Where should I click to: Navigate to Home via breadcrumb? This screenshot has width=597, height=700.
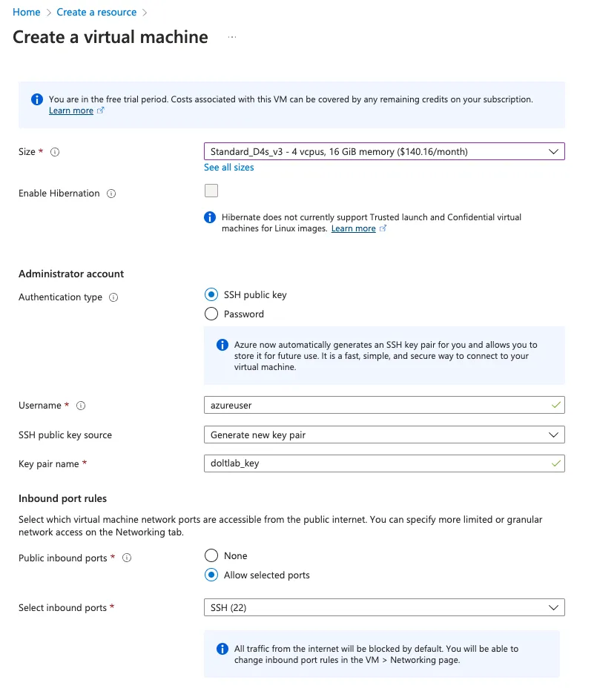pos(26,12)
